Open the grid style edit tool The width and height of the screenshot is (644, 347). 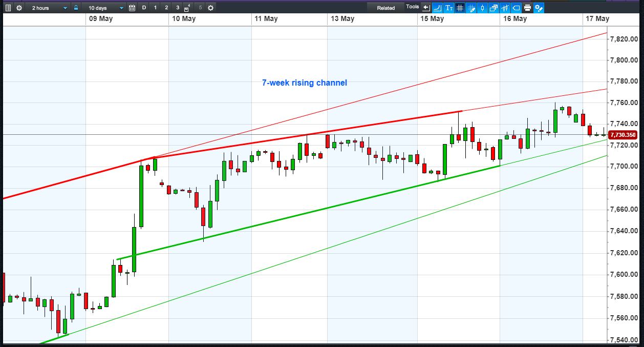point(471,8)
